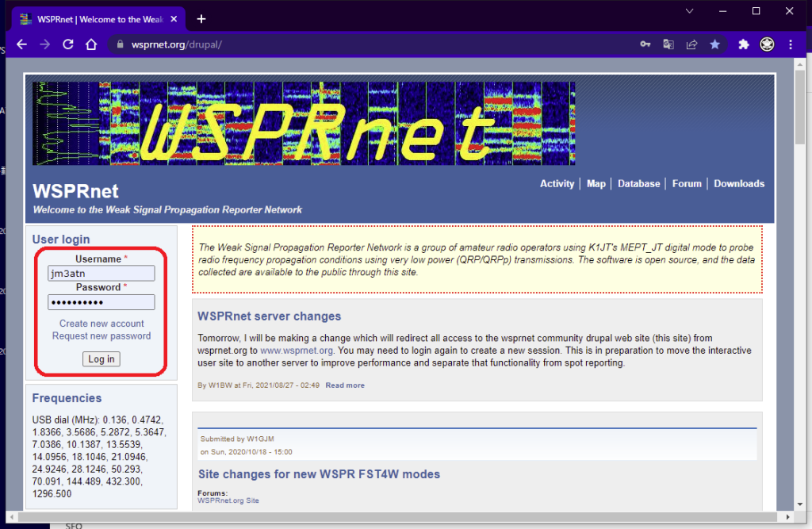Expand the chevron next to window controls
Screen dimensions: 812x529
coord(688,11)
